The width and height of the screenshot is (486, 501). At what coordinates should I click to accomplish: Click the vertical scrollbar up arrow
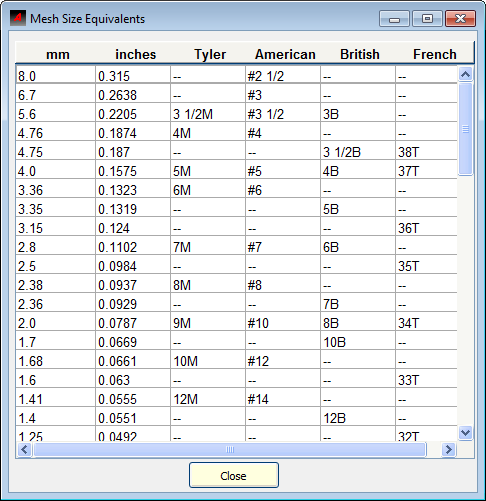[465, 74]
